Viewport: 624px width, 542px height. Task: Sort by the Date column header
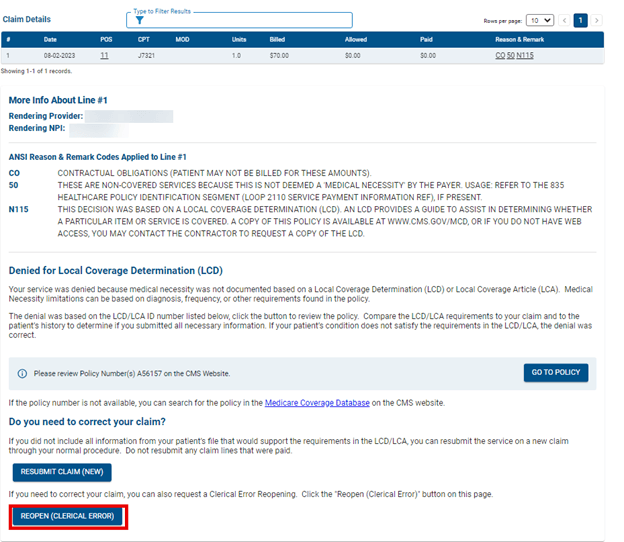coord(50,39)
